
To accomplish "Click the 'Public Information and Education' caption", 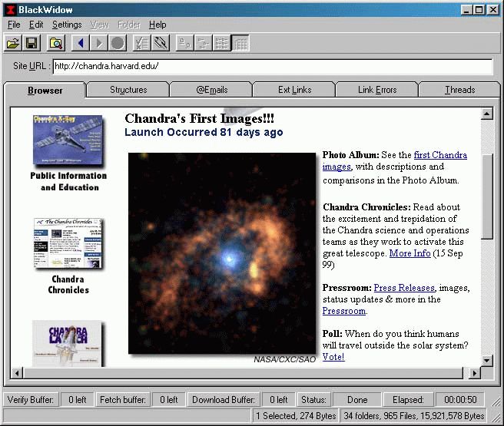I will [x=69, y=181].
